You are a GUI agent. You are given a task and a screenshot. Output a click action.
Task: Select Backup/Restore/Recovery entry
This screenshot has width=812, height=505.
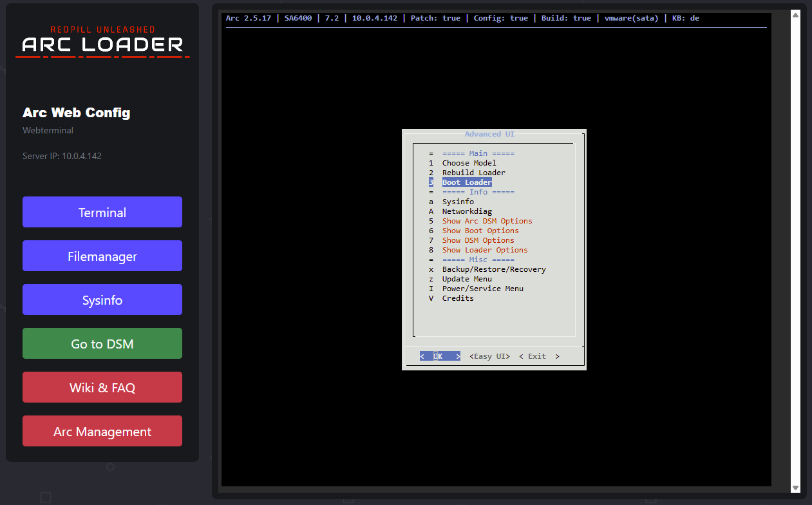(494, 269)
